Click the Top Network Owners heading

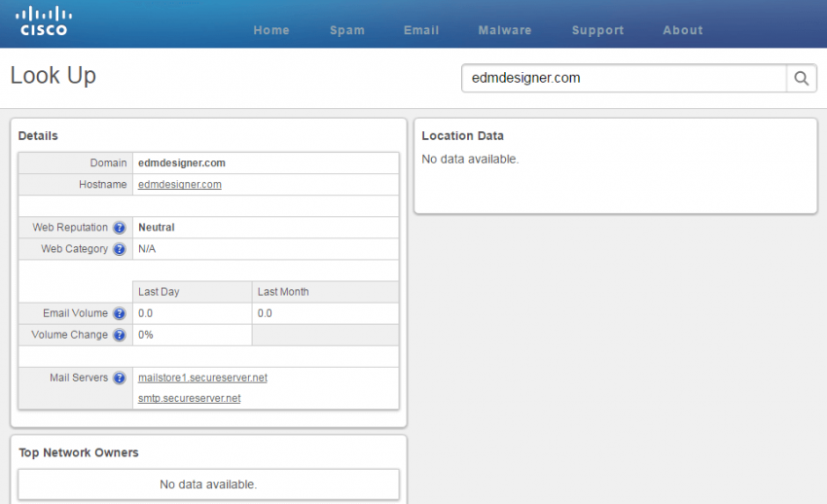[79, 452]
